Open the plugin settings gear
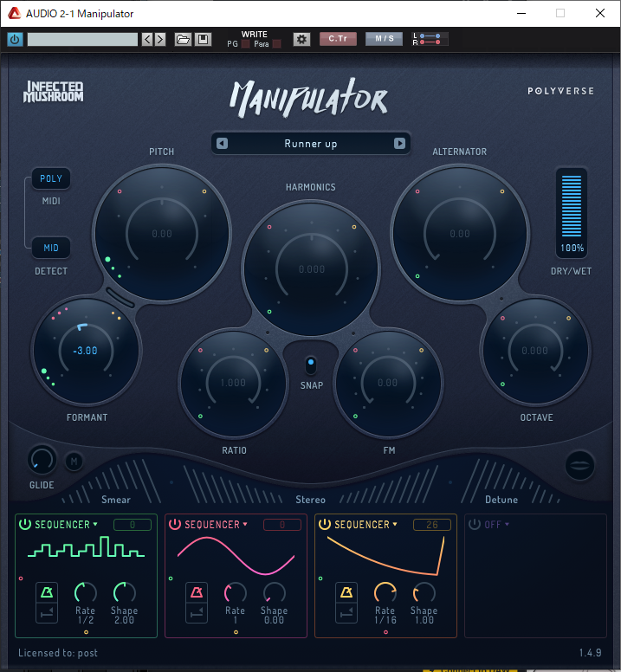This screenshot has width=621, height=672. point(301,40)
